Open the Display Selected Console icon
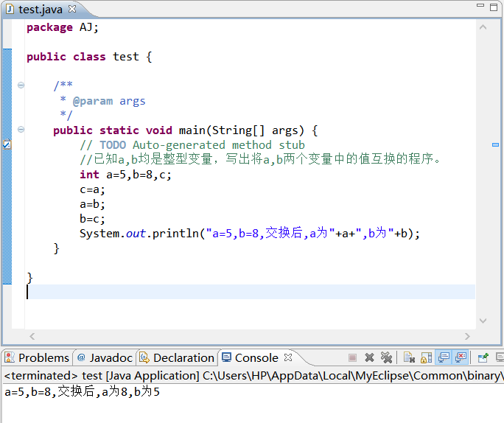The height and width of the screenshot is (423, 504). click(x=500, y=357)
